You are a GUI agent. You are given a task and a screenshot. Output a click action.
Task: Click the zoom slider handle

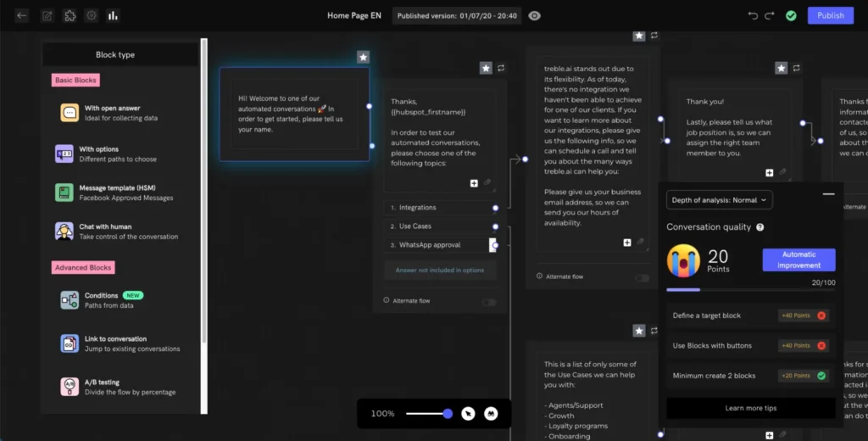click(x=447, y=414)
